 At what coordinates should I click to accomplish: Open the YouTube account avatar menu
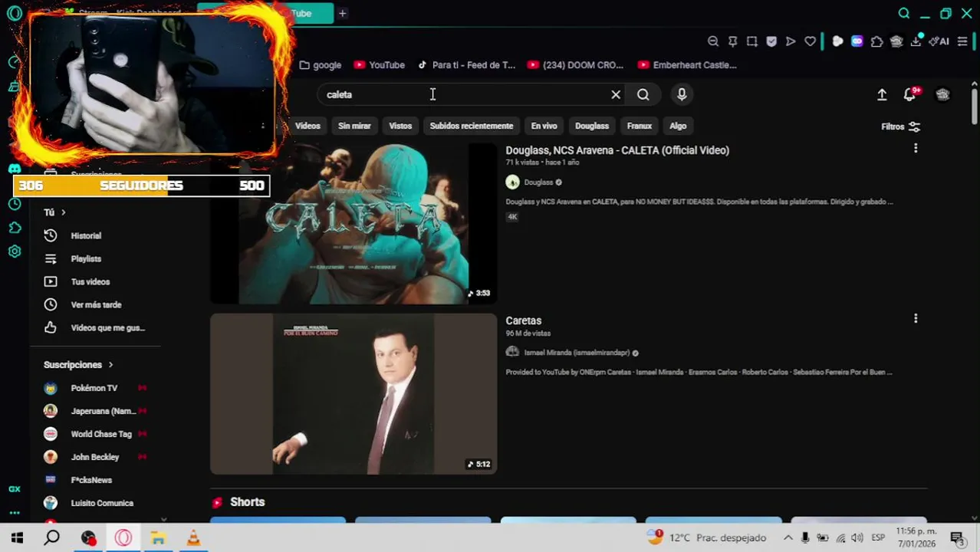[x=942, y=94]
